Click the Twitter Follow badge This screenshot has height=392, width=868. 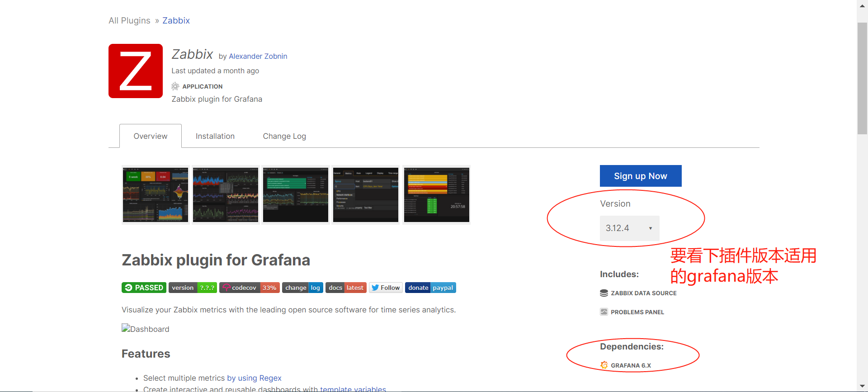click(x=386, y=288)
